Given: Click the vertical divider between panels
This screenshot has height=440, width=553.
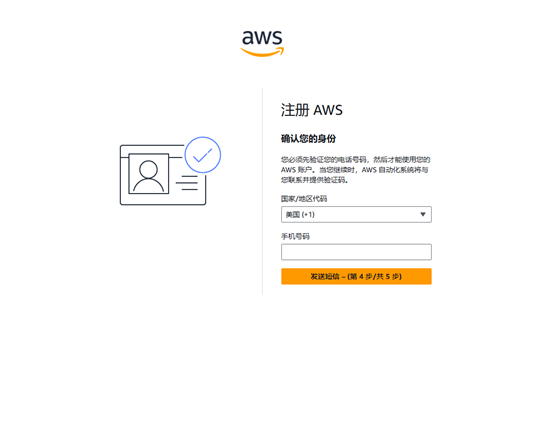Looking at the screenshot, I should 262,191.
